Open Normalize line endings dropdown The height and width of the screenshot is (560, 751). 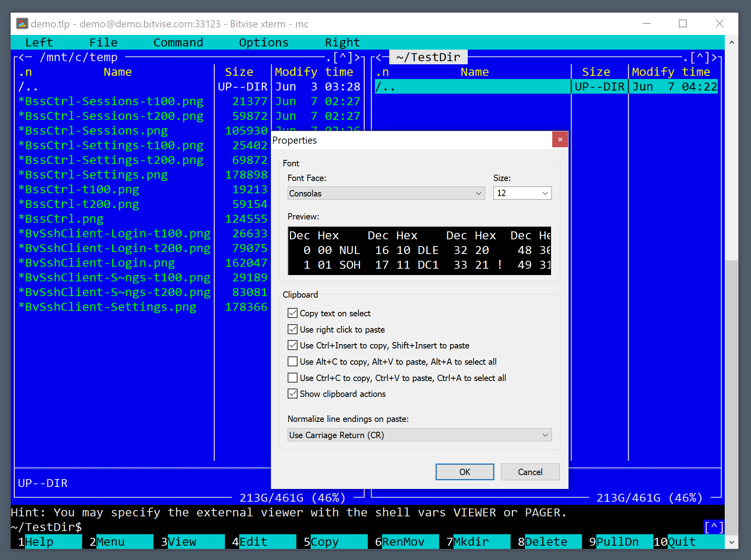[x=419, y=435]
